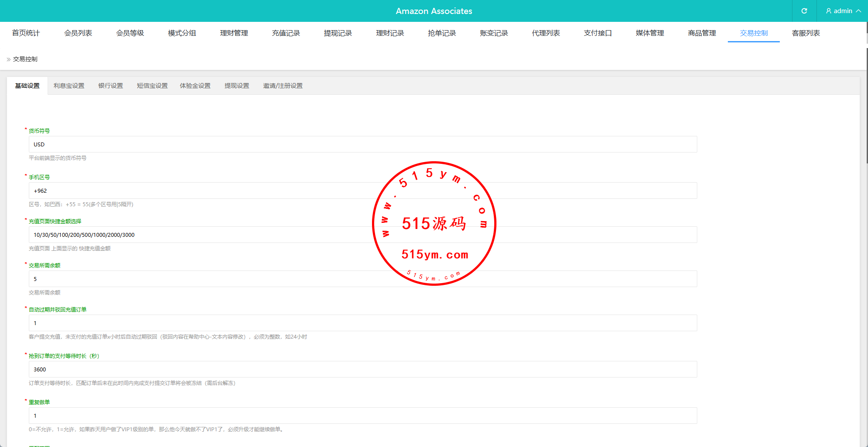This screenshot has height=447, width=868.
Task: Select the 商品管理 menu
Action: (702, 33)
